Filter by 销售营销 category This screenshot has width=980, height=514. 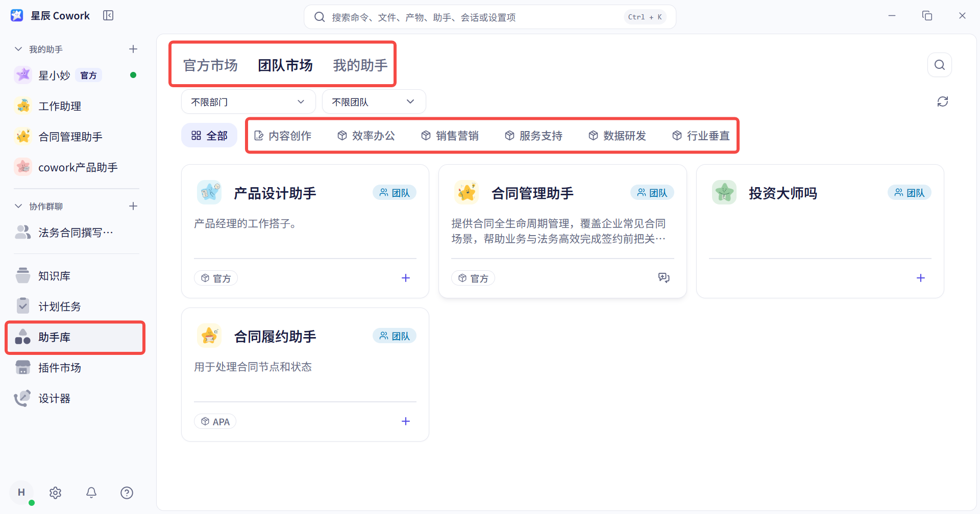pyautogui.click(x=450, y=136)
